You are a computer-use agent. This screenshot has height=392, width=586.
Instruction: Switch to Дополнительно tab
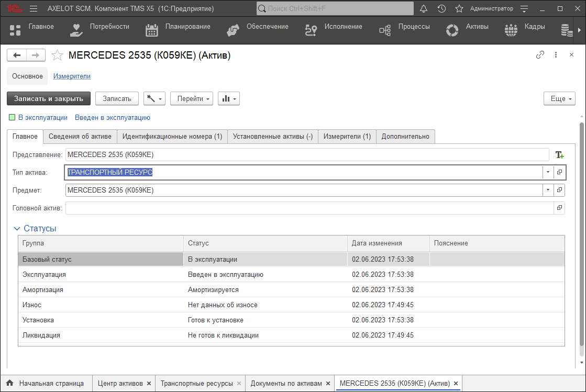pyautogui.click(x=405, y=137)
